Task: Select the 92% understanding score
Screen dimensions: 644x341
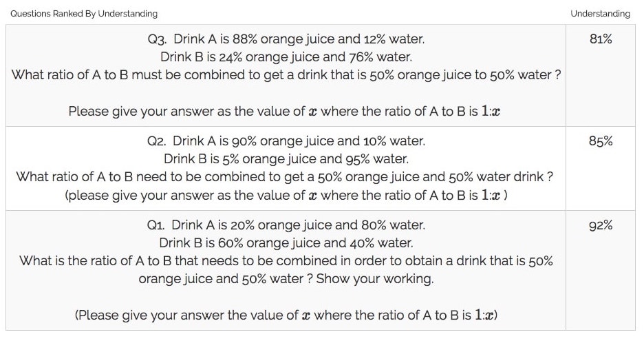Action: point(601,225)
